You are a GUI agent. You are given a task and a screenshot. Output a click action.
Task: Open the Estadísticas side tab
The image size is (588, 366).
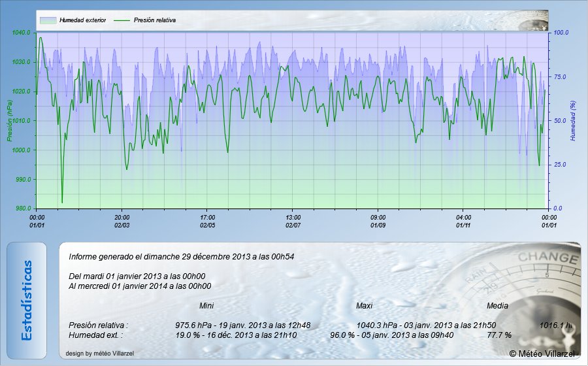tap(27, 301)
